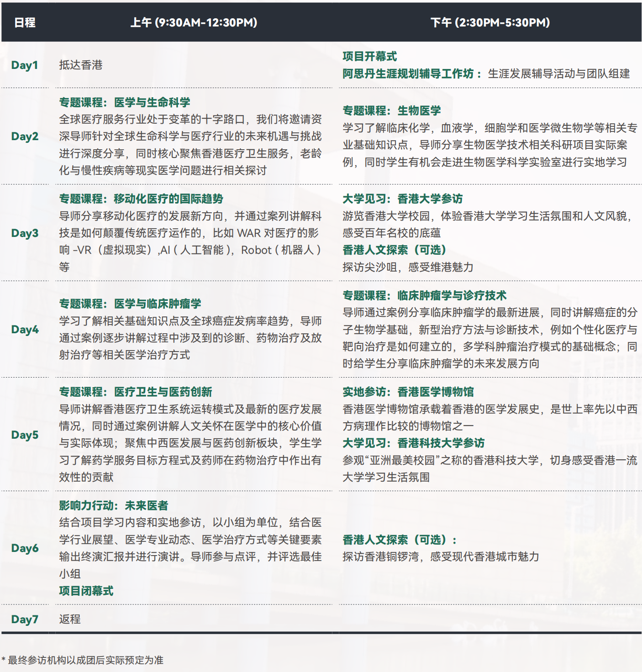Click line 化与慢性疾病等现实医学问题进行相关探讨
Viewport: 642px width, 672px height.
click(163, 170)
